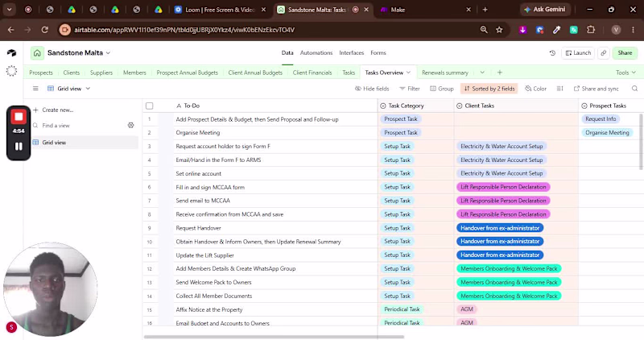644x340 pixels.
Task: Open the Color options
Action: point(535,89)
